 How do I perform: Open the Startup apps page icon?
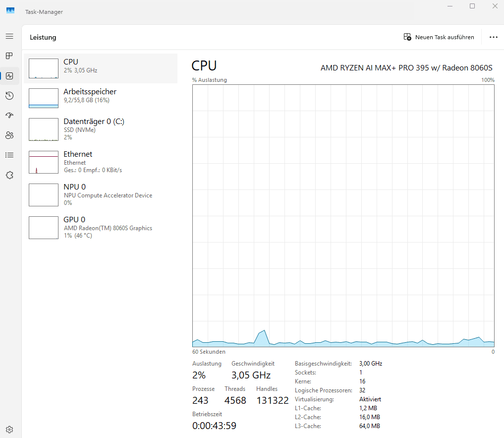coord(9,115)
